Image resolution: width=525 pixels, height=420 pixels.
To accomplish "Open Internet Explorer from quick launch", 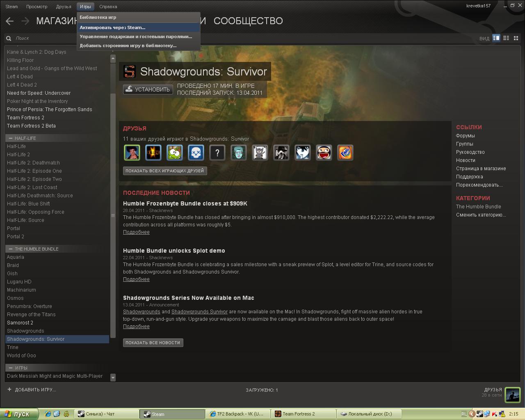I will (x=48, y=414).
